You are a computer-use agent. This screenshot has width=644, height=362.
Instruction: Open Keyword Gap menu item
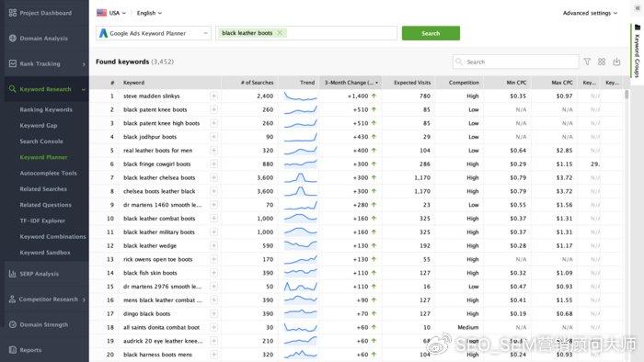pos(39,126)
